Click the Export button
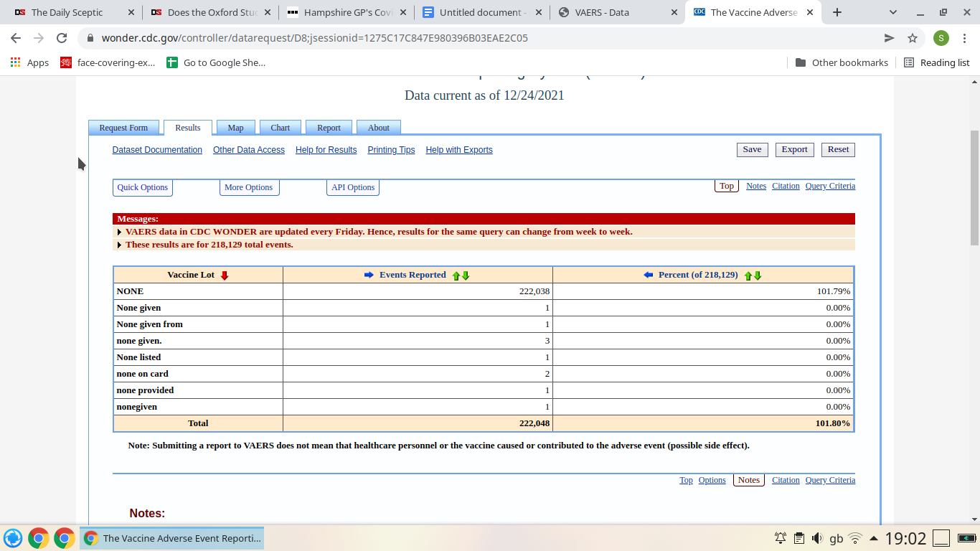 point(794,149)
